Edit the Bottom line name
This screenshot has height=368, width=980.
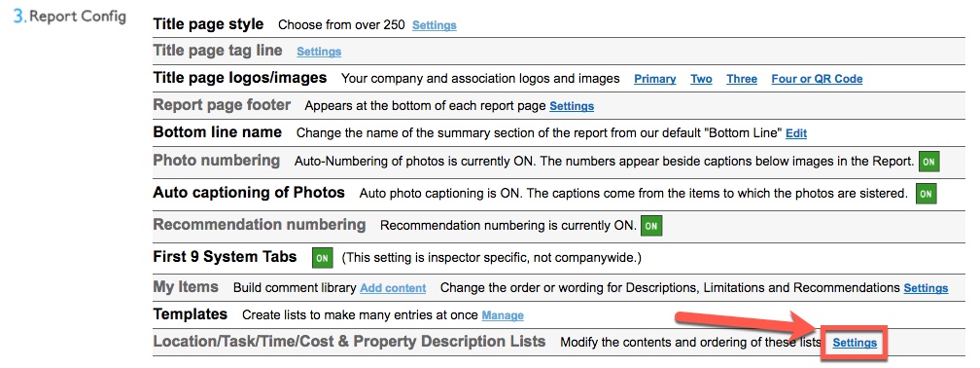tap(796, 133)
